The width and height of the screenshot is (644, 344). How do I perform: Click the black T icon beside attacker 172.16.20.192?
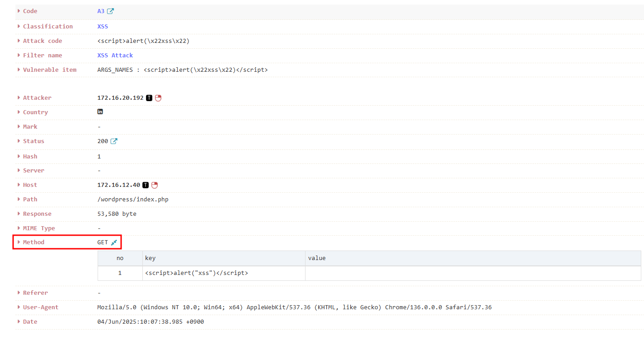tap(149, 98)
